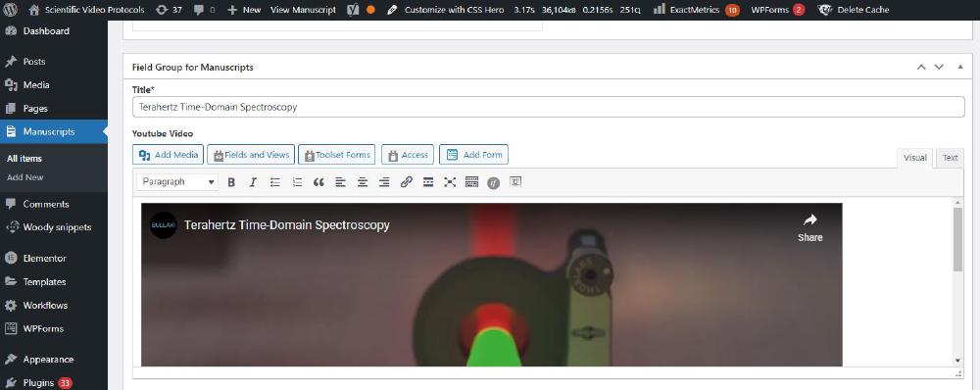
Task: Click the YouTube Share arrow icon
Action: tap(810, 220)
